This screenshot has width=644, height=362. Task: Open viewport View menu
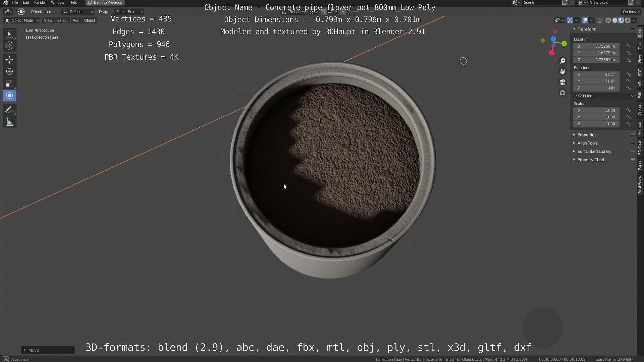point(48,20)
